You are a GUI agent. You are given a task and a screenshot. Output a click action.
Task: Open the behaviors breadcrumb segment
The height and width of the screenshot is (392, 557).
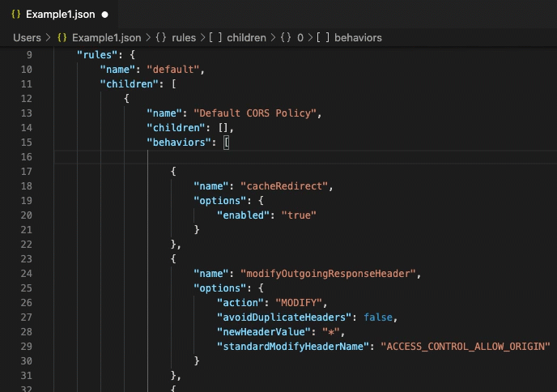(x=358, y=38)
